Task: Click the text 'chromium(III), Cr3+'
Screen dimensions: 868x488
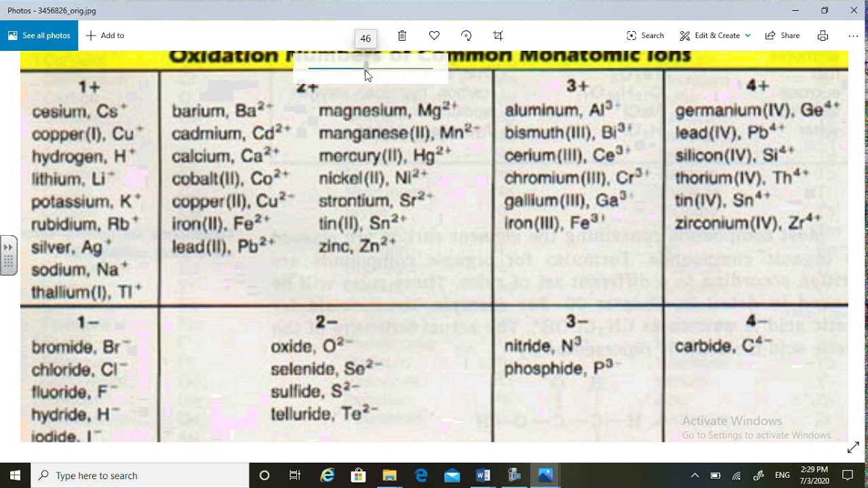Action: pos(577,178)
